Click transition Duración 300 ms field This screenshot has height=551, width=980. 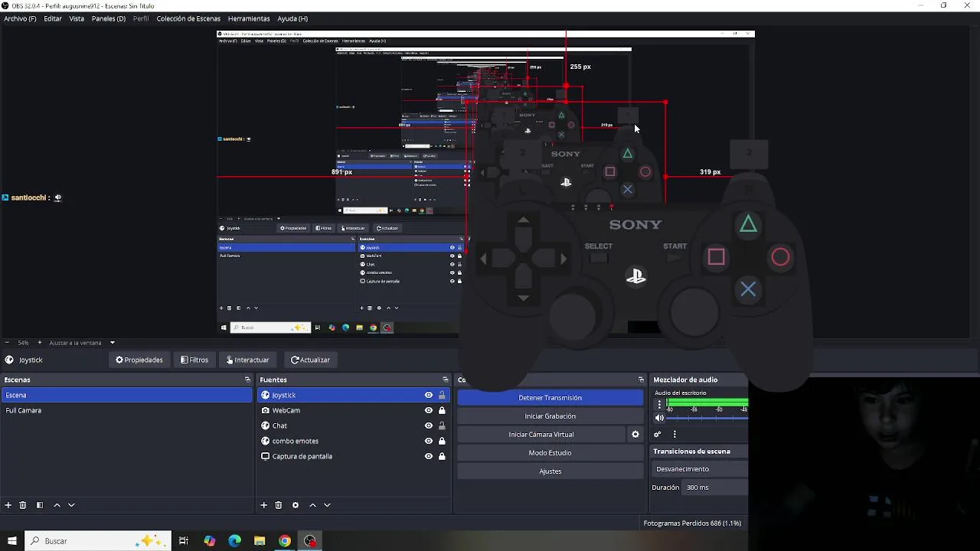[716, 487]
